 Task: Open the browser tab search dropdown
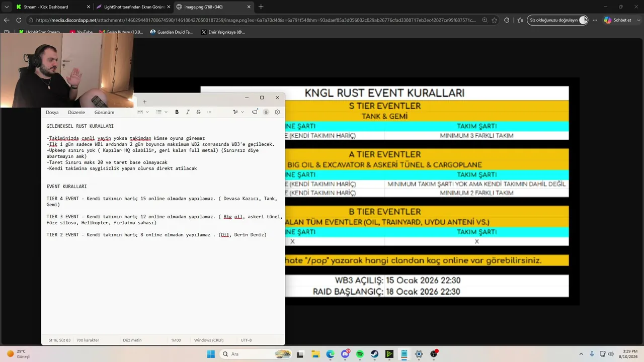coord(6,7)
